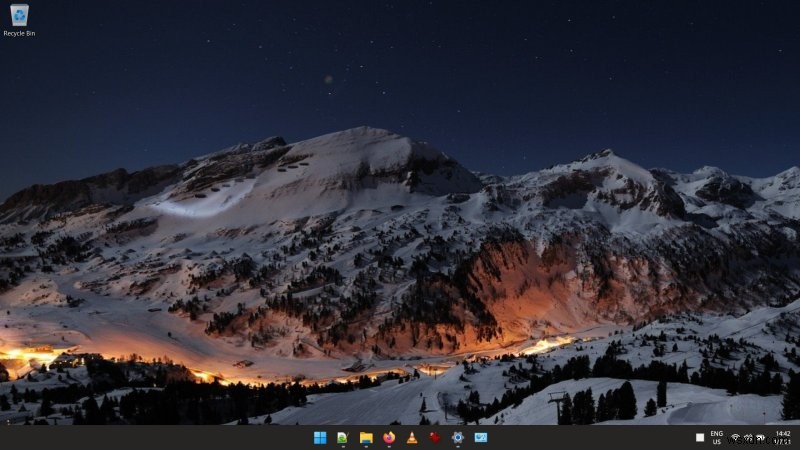800x450 pixels.
Task: Click the white square tray icon
Action: pyautogui.click(x=700, y=438)
